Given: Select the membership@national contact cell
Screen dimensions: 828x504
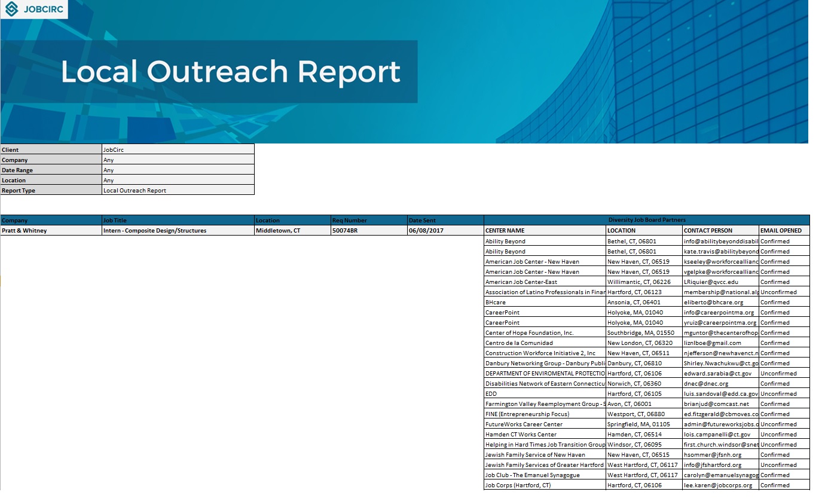Looking at the screenshot, I should point(721,292).
